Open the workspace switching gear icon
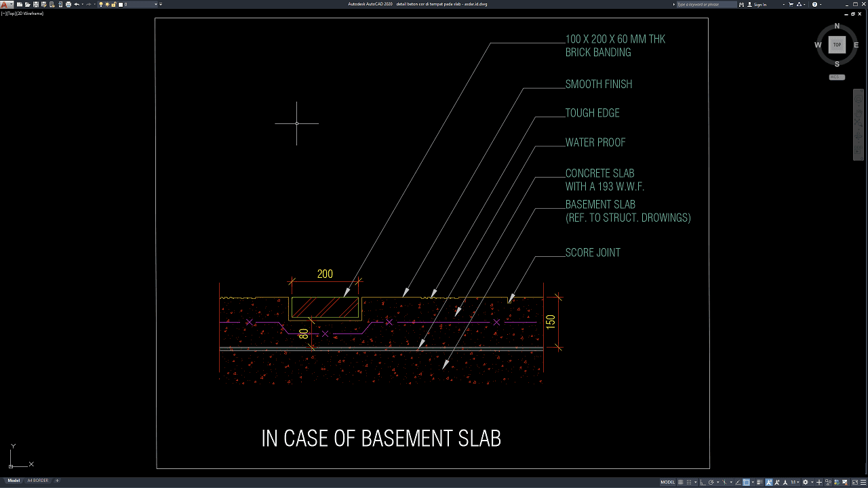 806,482
